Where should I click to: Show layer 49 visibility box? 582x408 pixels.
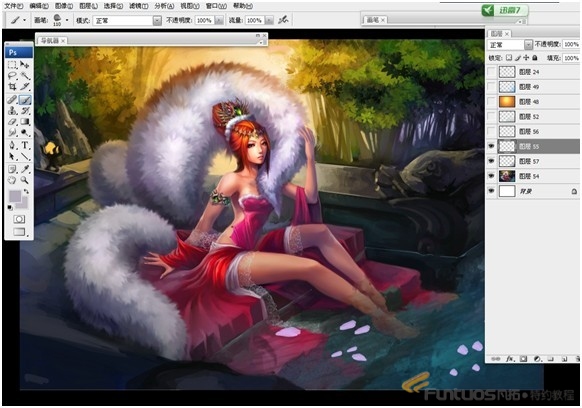click(x=491, y=87)
